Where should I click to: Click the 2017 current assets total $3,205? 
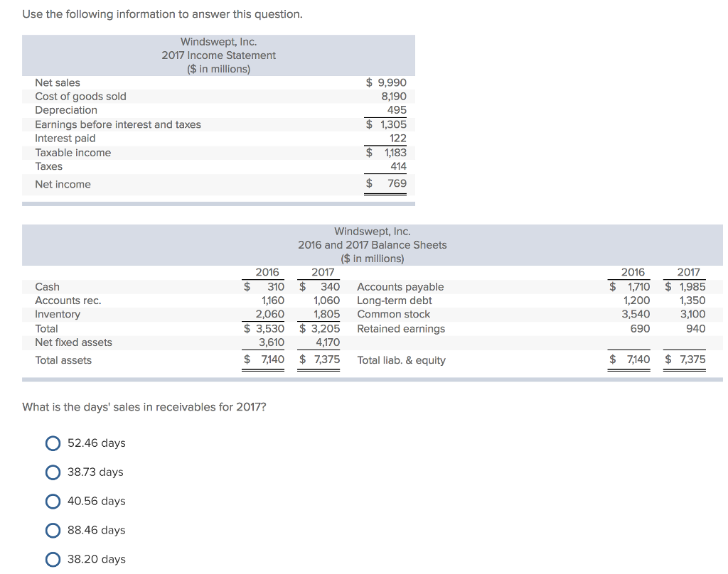[x=319, y=328]
